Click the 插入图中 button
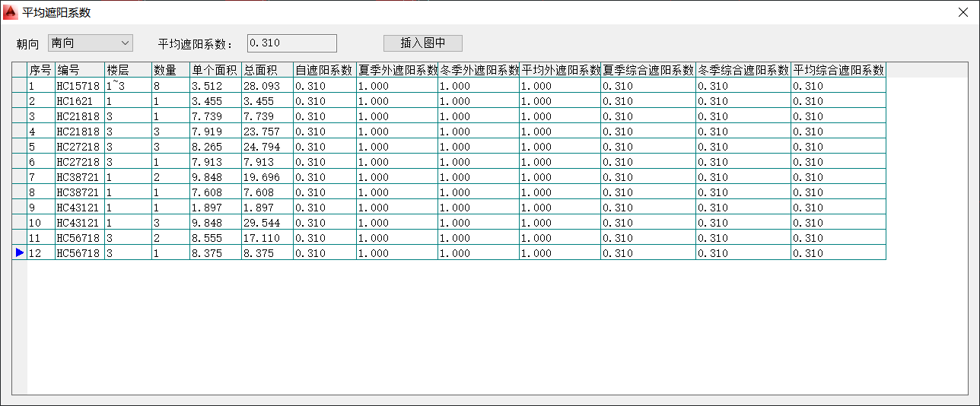The height and width of the screenshot is (406, 980). (x=422, y=43)
